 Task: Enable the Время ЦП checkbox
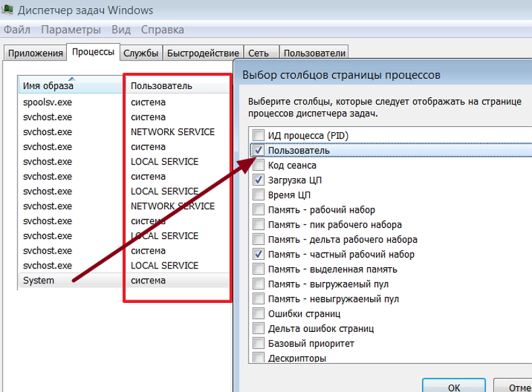coord(259,194)
